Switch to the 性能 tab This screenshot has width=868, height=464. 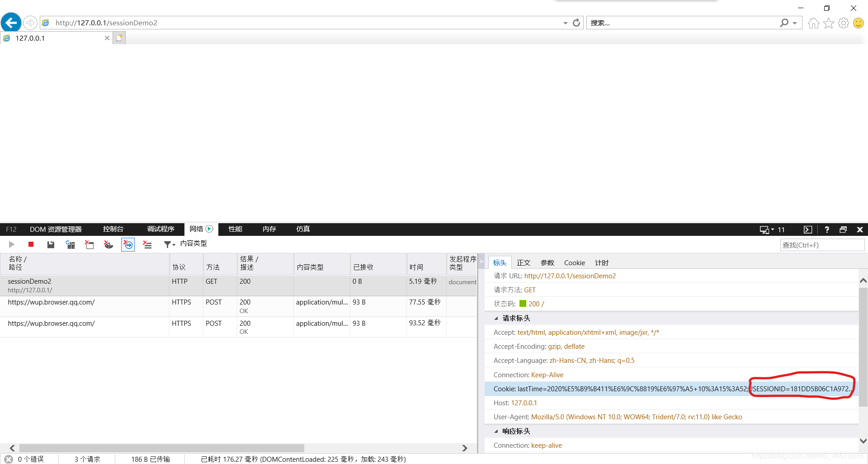coord(235,229)
